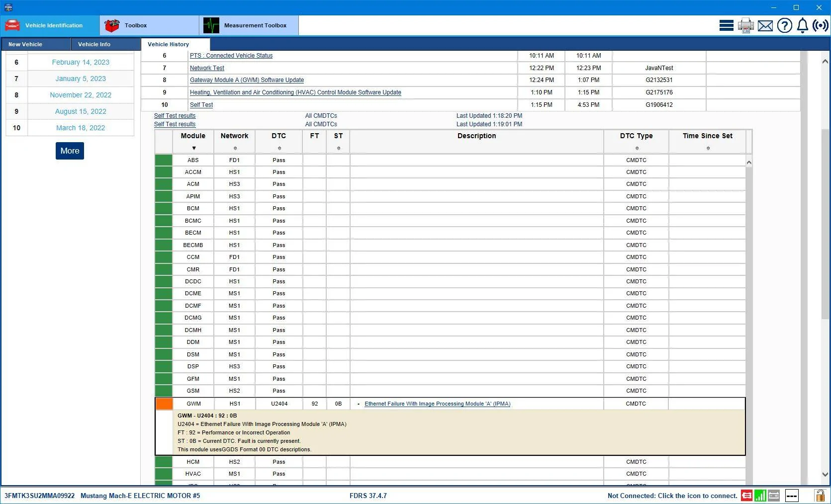831x504 pixels.
Task: Click the More button
Action: click(70, 151)
